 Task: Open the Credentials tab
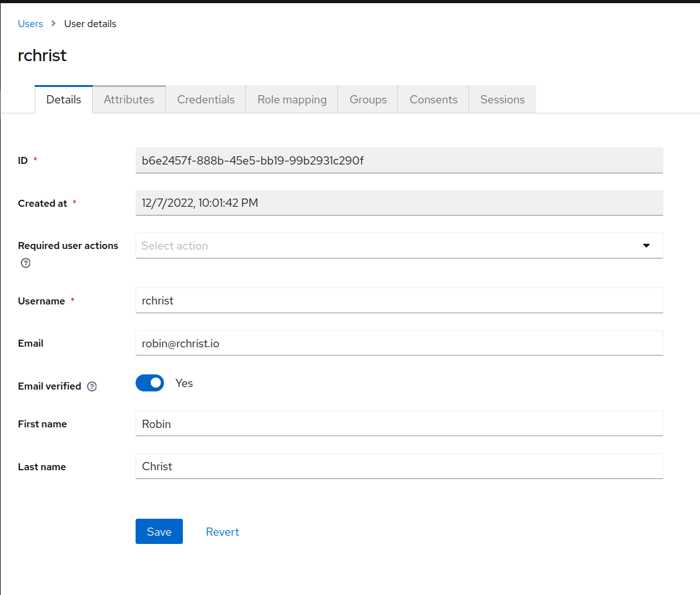pyautogui.click(x=206, y=100)
